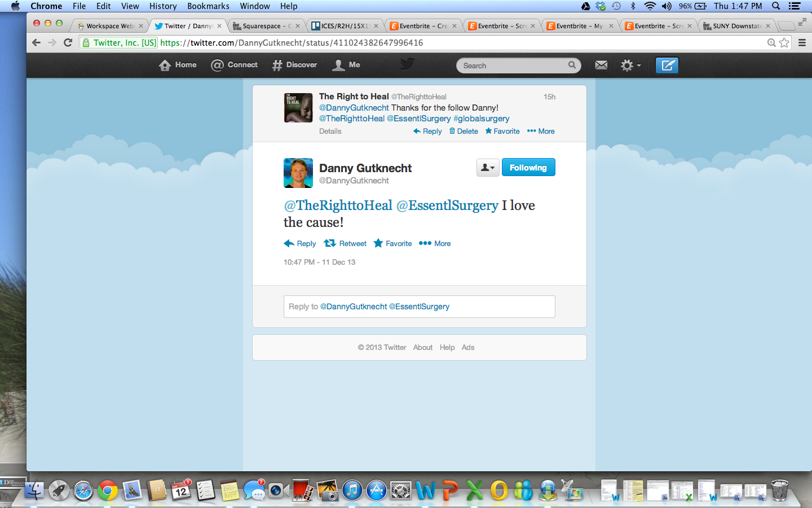
Task: Click Details link under first tweet
Action: click(330, 132)
